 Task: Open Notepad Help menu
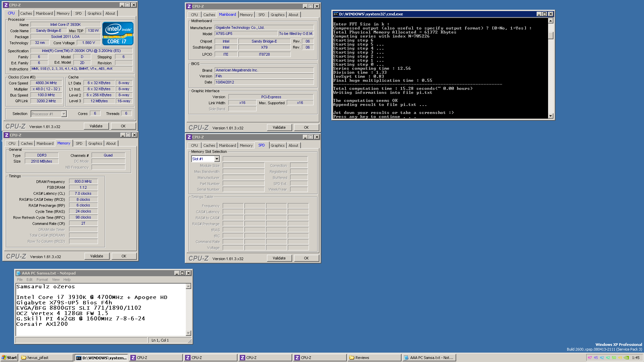(67, 280)
